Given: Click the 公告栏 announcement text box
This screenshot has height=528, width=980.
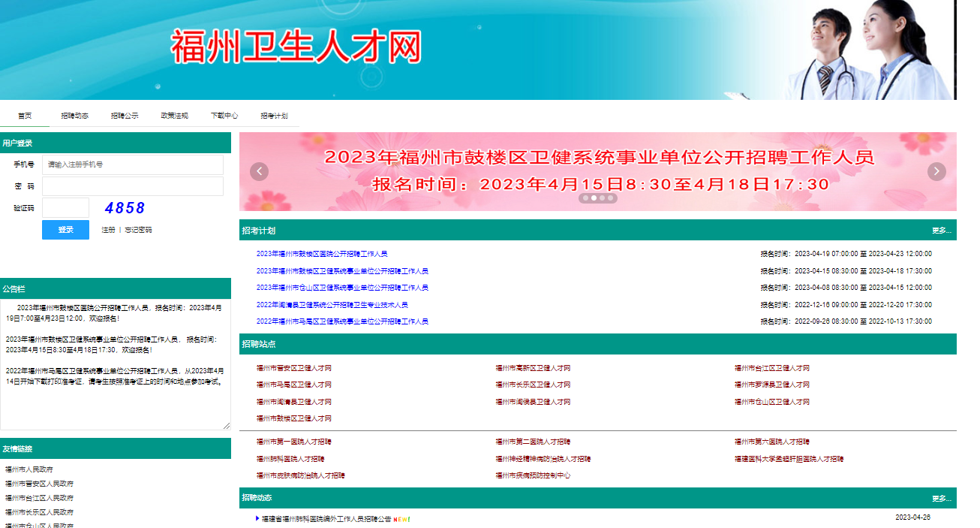Looking at the screenshot, I should click(116, 364).
